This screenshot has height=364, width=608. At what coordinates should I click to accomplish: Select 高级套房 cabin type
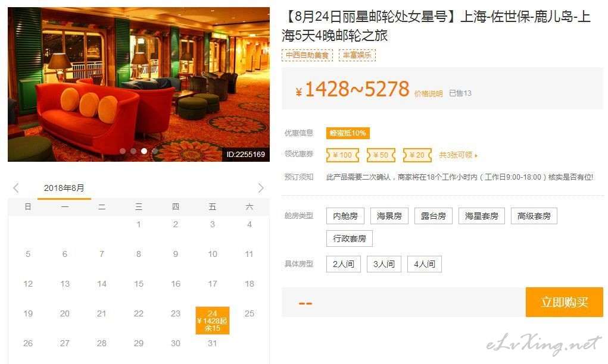tap(534, 216)
